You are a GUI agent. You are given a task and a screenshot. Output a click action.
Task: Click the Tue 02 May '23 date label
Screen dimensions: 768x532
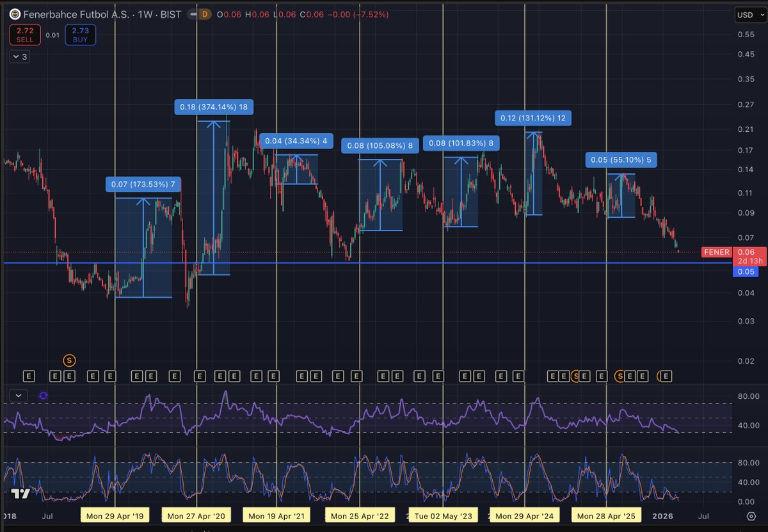coord(443,515)
